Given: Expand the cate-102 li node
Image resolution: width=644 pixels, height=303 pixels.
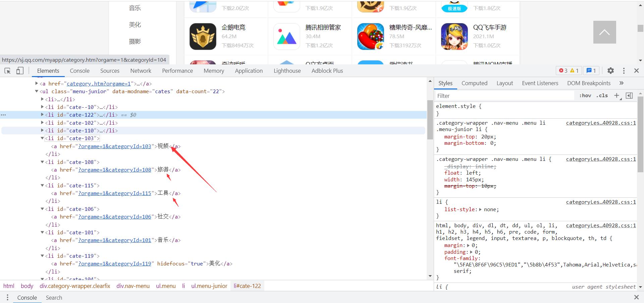Looking at the screenshot, I should [x=42, y=123].
